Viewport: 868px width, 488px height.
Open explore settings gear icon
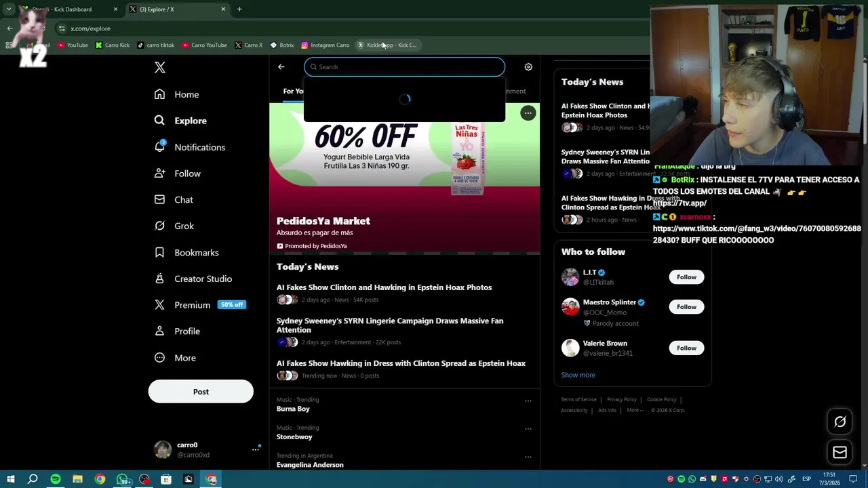528,66
